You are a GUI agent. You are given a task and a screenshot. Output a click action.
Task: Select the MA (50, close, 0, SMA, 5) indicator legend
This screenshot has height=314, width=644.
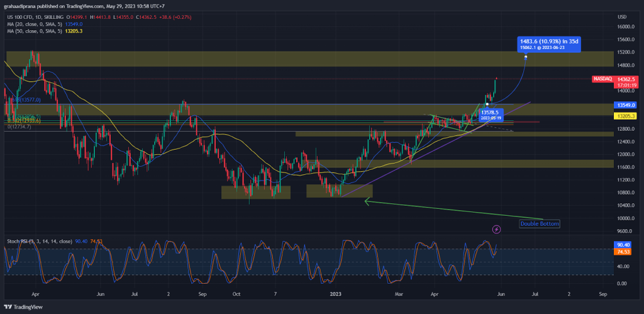point(35,31)
